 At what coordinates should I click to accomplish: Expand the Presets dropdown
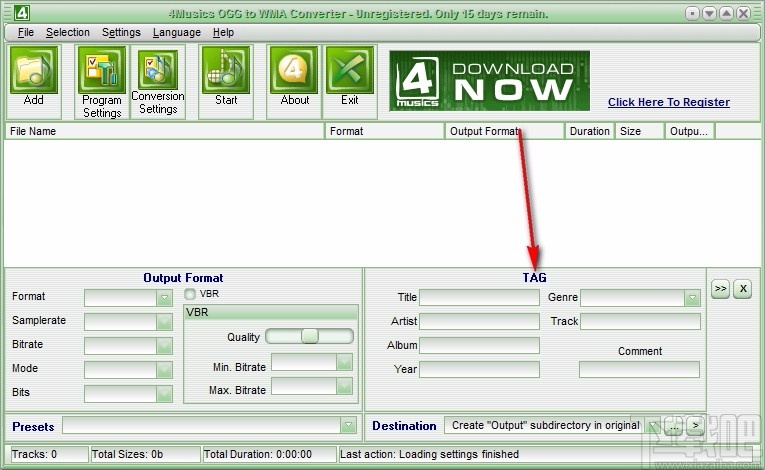348,425
